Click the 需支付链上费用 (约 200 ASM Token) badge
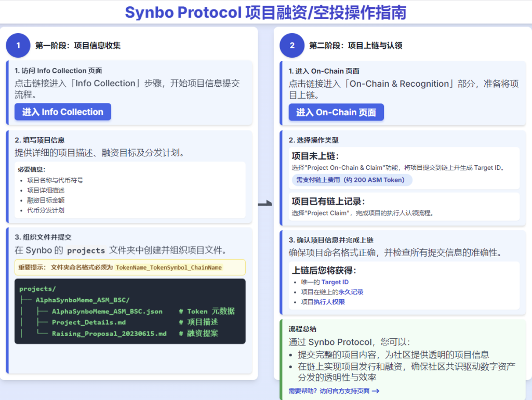The width and height of the screenshot is (532, 400). point(352,180)
